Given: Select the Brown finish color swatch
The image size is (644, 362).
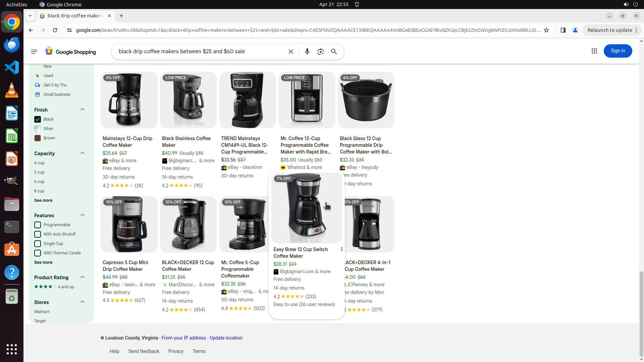Looking at the screenshot, I should click(38, 138).
